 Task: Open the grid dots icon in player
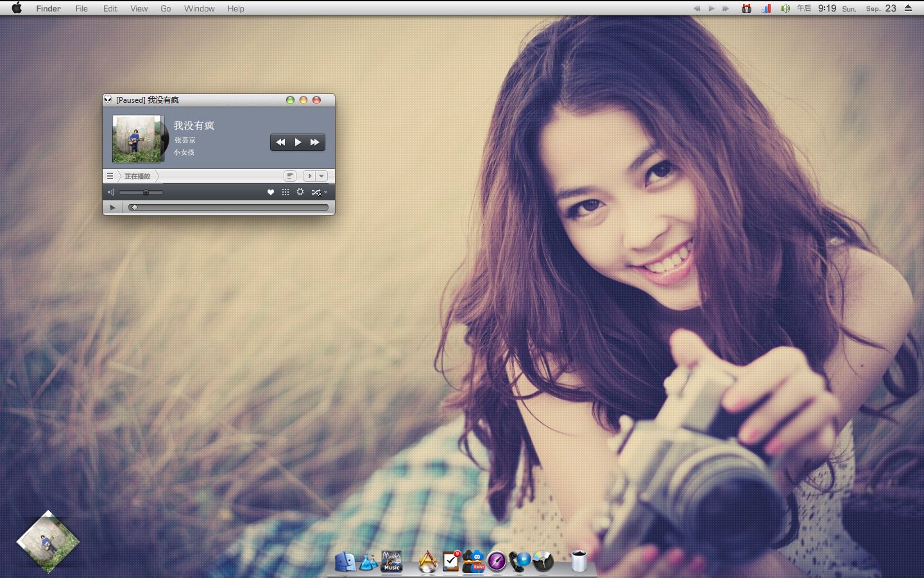pos(286,192)
